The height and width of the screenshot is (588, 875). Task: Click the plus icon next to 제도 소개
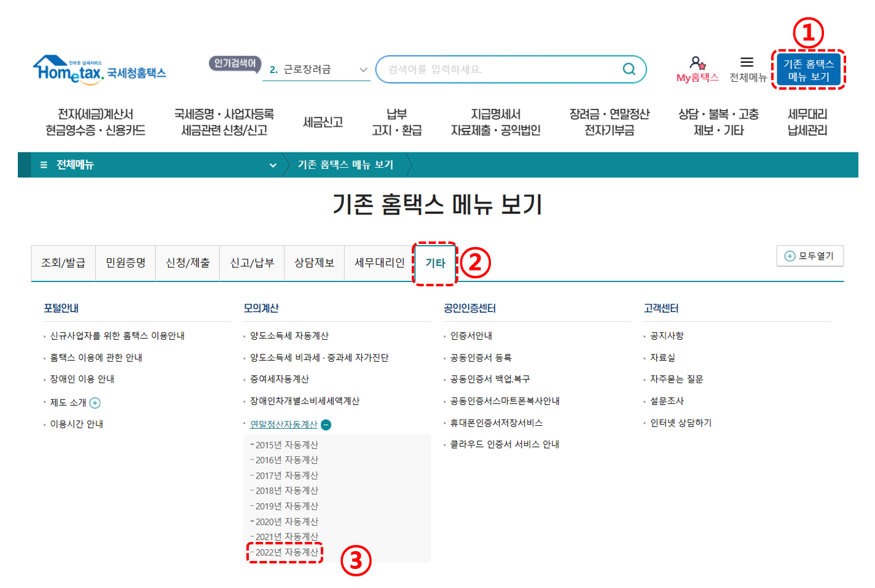pyautogui.click(x=95, y=402)
